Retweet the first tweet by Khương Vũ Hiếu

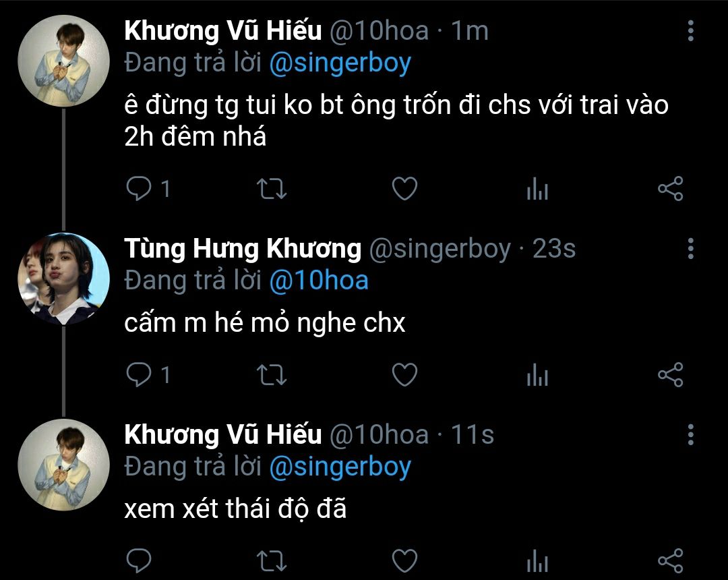272,190
